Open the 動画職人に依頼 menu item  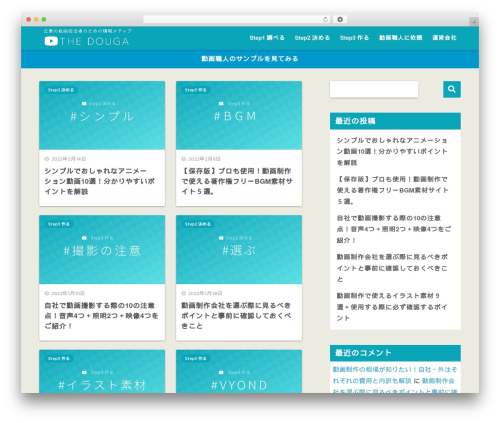click(x=401, y=38)
